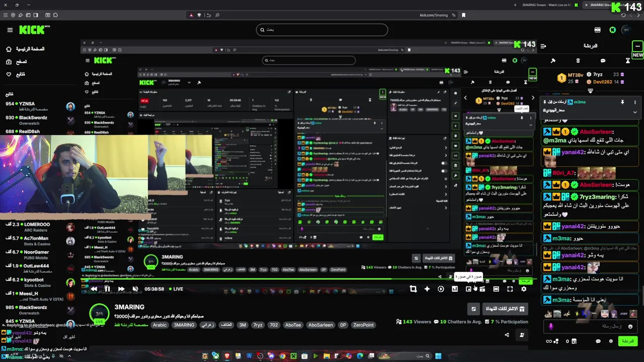
Task: Open pinned message options three dots
Action: (635, 102)
